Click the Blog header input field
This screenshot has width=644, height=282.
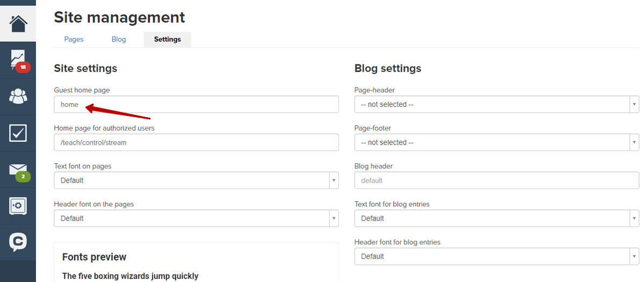click(496, 180)
